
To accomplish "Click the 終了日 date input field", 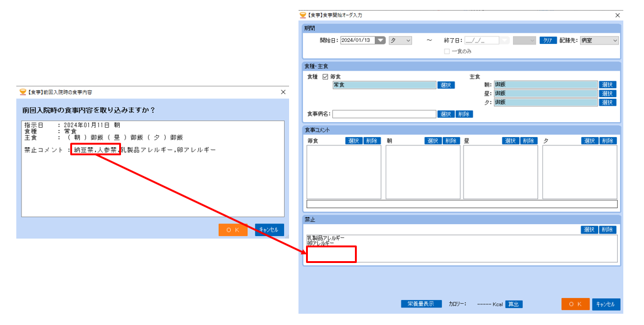I will click(482, 40).
